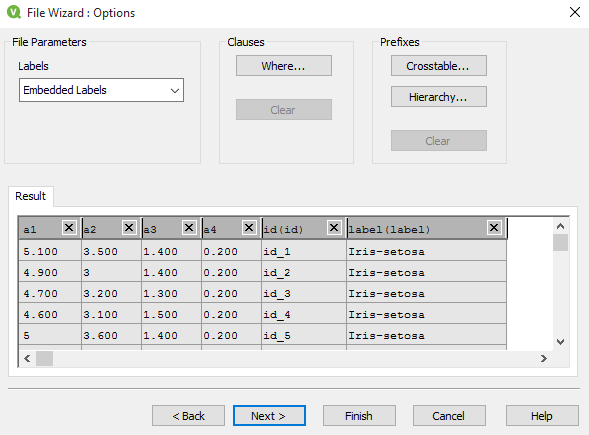Remove the a2 column using its X icon

coord(129,228)
